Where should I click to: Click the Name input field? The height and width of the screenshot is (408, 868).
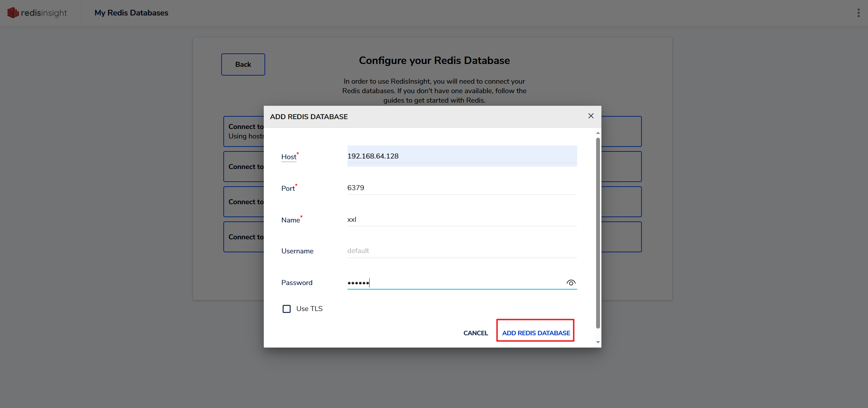click(462, 219)
